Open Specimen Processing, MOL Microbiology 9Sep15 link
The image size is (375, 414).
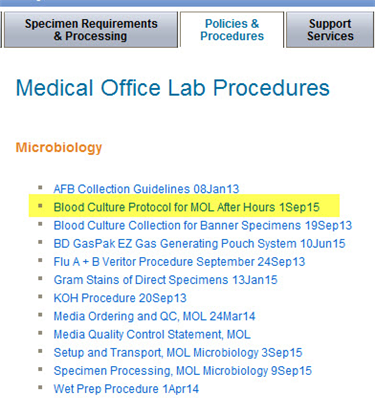[x=183, y=371]
